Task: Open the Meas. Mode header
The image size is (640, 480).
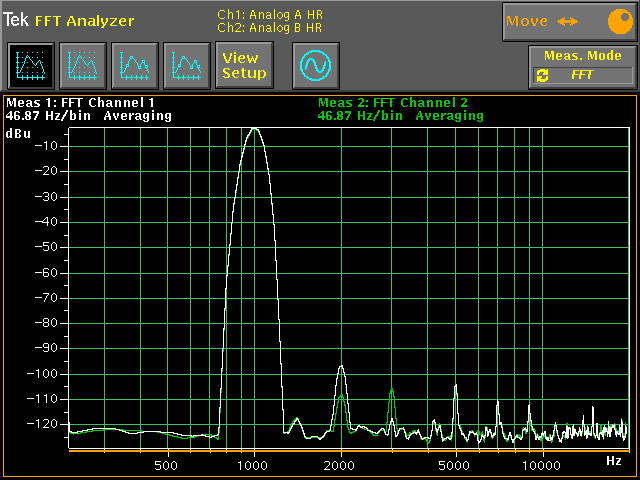Action: tap(582, 56)
